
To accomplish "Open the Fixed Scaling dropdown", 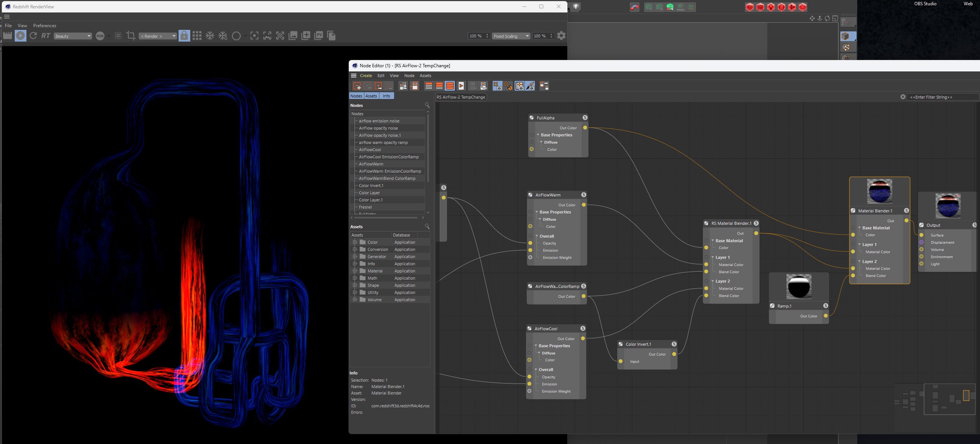I will coord(510,36).
